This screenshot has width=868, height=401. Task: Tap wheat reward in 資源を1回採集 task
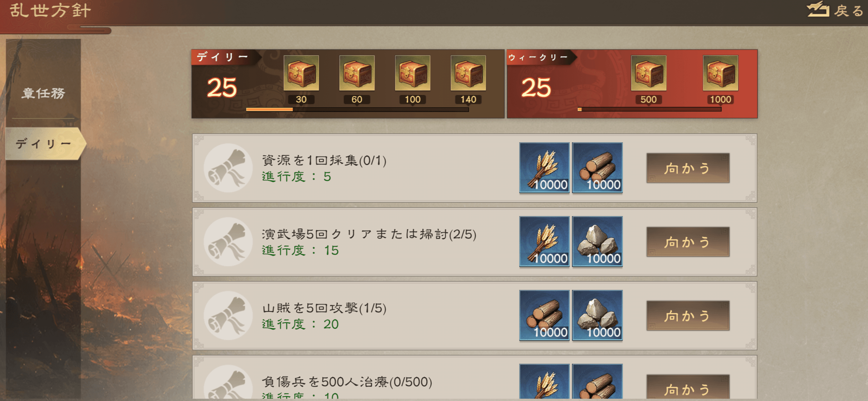(544, 168)
